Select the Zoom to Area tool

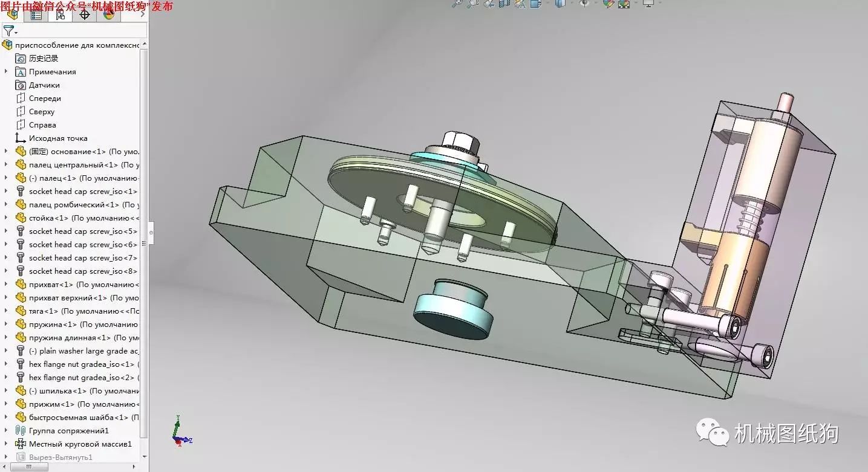coord(474,4)
